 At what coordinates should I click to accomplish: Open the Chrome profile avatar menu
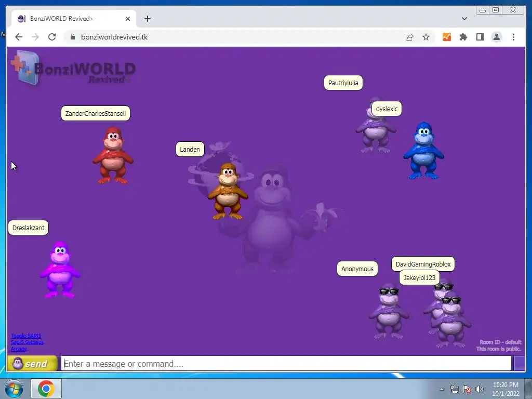[x=497, y=37]
